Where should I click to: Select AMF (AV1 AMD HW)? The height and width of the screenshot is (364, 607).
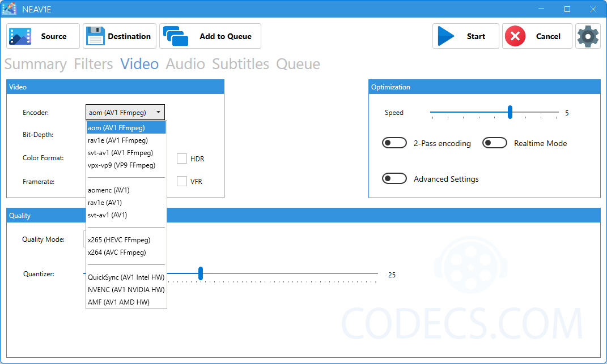coord(126,302)
